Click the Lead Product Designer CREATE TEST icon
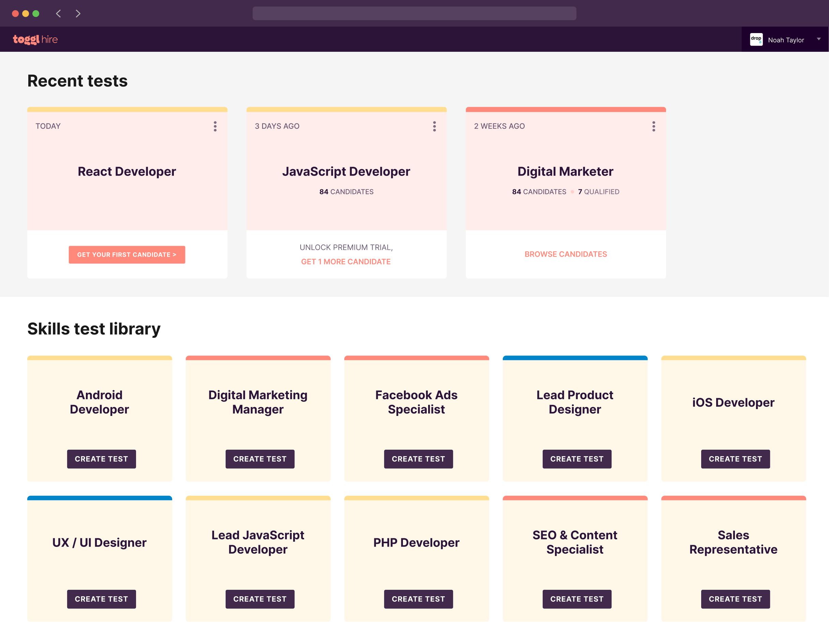This screenshot has width=829, height=644. pos(577,458)
